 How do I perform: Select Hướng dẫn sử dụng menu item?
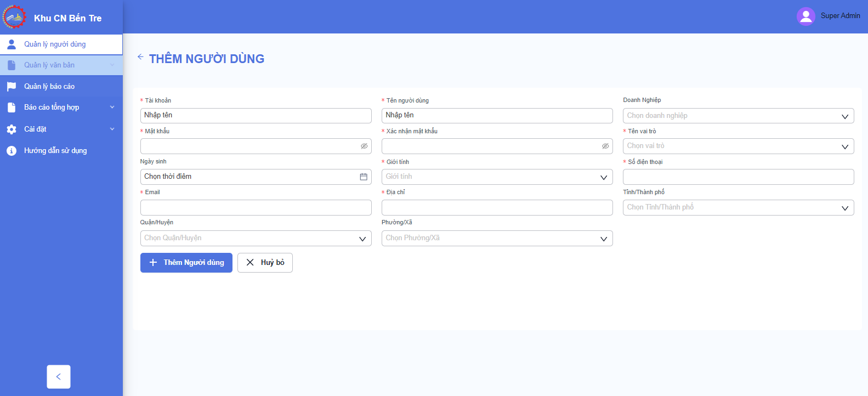click(x=61, y=151)
